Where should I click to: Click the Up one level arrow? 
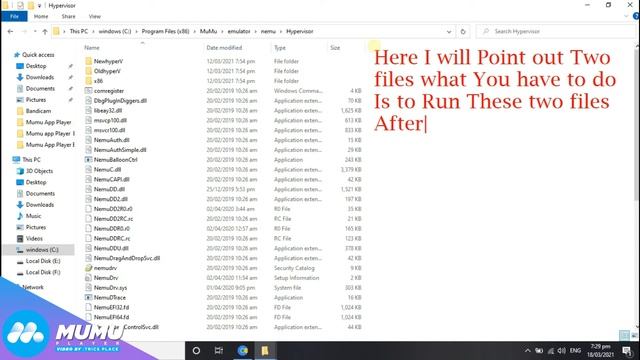45,31
